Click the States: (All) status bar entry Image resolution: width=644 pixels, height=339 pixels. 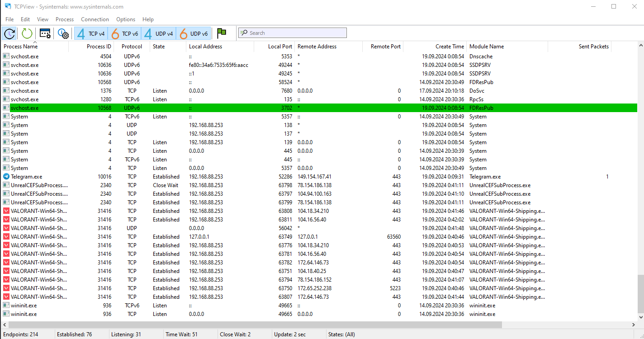[341, 334]
